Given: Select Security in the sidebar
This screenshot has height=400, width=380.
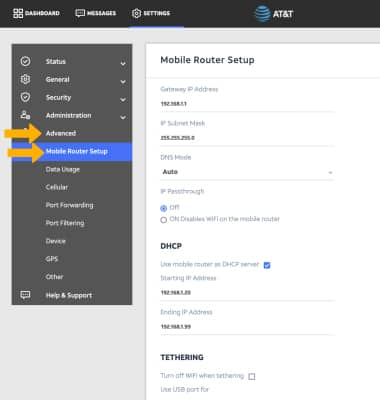Looking at the screenshot, I should tap(58, 97).
